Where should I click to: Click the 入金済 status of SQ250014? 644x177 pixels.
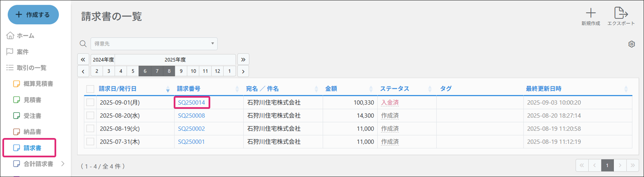pyautogui.click(x=390, y=102)
